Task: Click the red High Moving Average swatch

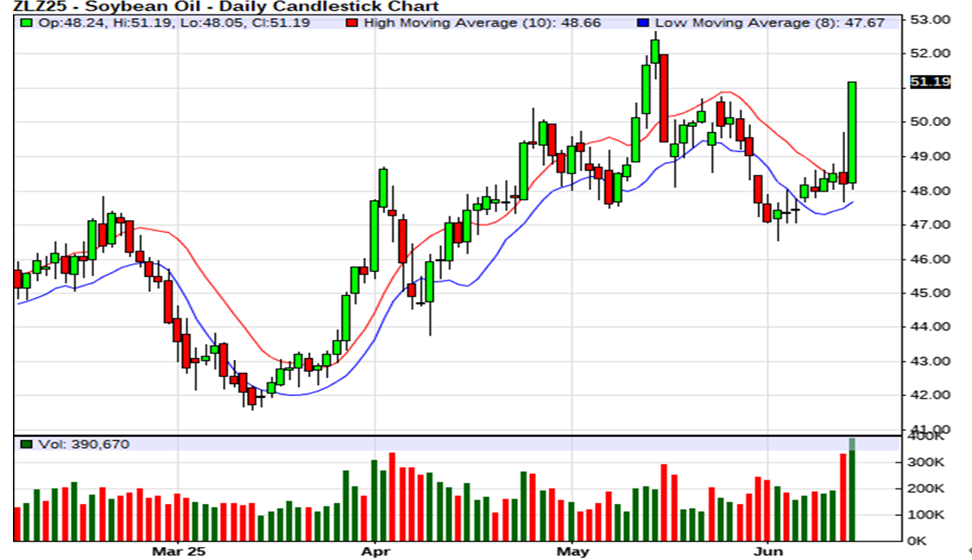Action: click(351, 22)
